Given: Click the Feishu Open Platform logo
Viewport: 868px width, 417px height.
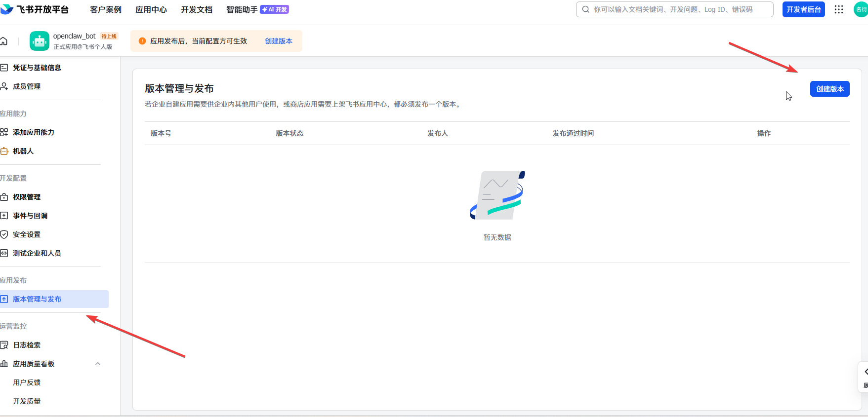Looking at the screenshot, I should click(35, 9).
